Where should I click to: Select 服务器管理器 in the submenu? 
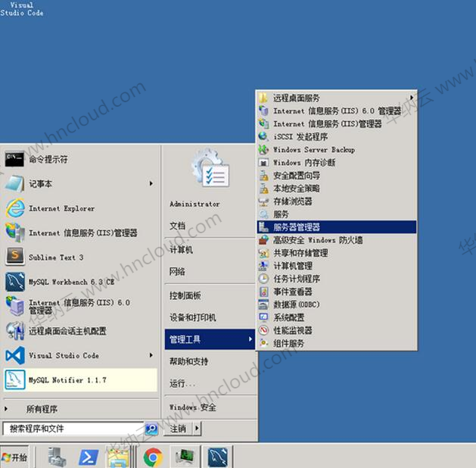point(337,227)
